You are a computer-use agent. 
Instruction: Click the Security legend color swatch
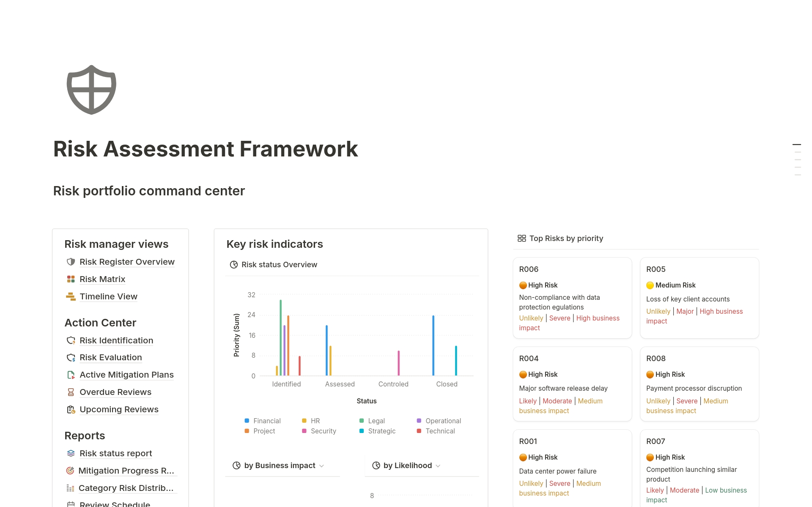pos(304,431)
